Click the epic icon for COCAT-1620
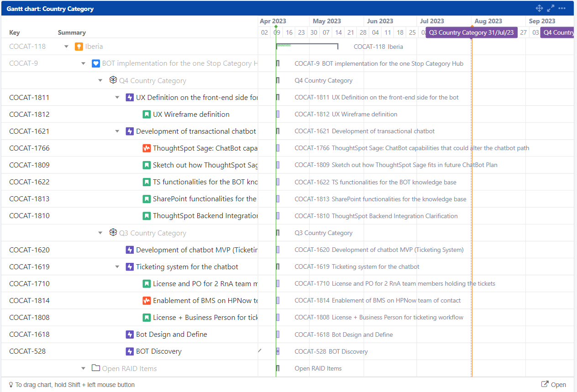Screen dimensions: 577x392 coord(130,250)
